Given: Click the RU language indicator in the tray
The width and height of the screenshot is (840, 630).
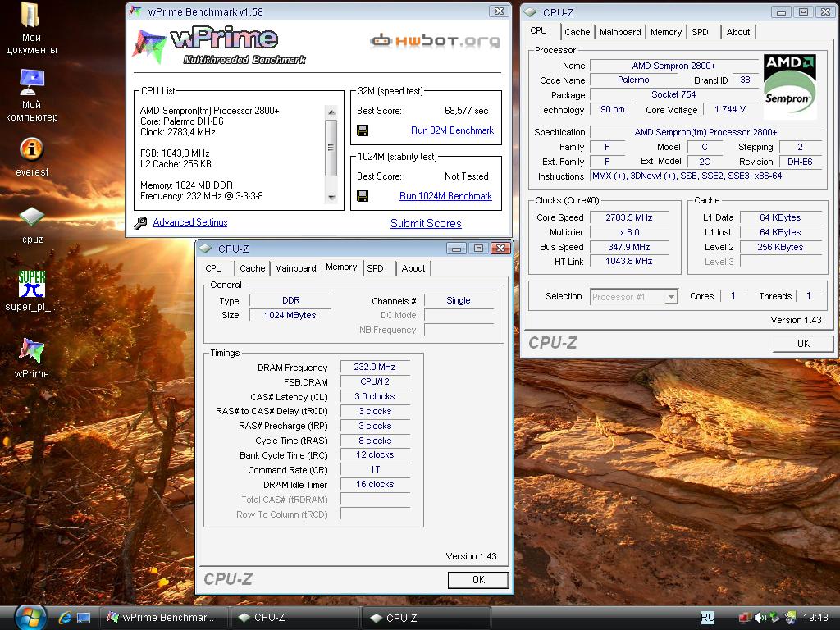Looking at the screenshot, I should tap(708, 618).
